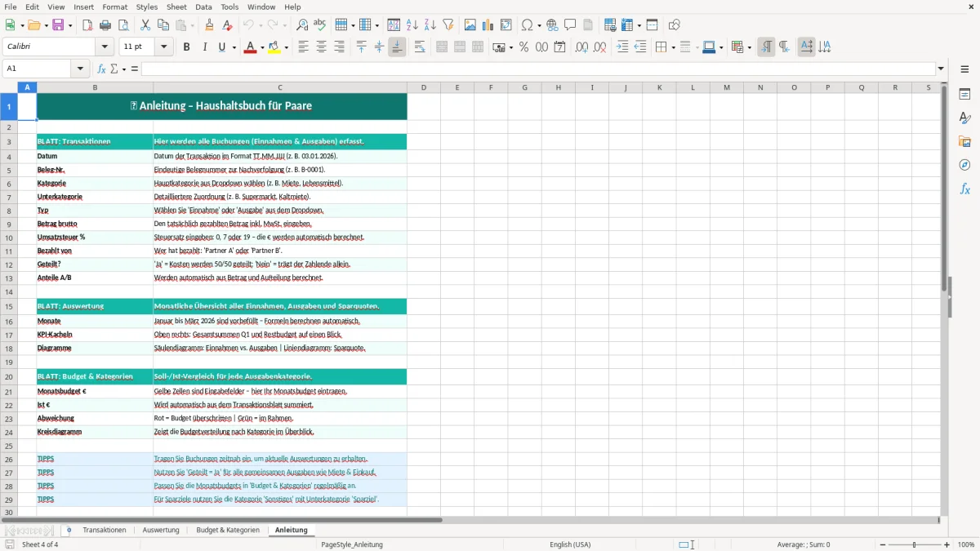Click the Print icon

coord(105,25)
